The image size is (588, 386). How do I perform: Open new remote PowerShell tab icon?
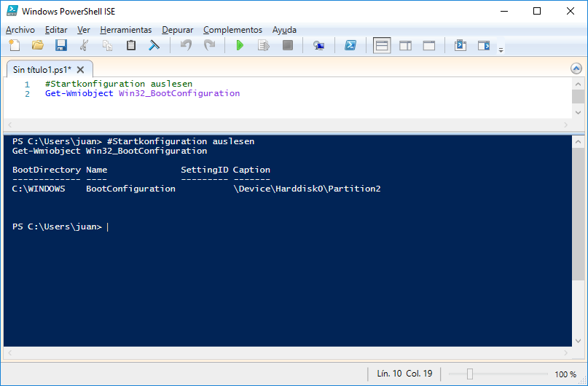point(318,45)
